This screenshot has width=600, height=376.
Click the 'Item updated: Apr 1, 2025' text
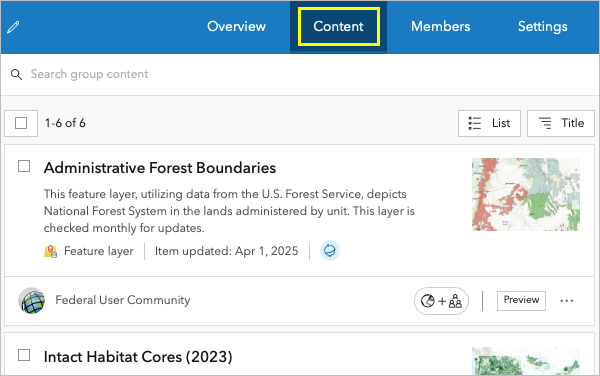(x=226, y=251)
